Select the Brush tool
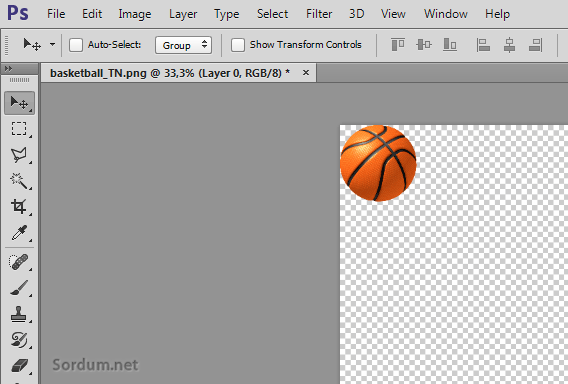This screenshot has width=568, height=384. 19,288
